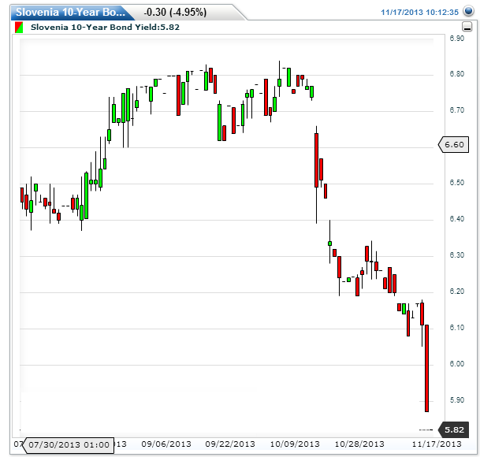The image size is (480, 457).
Task: Click the 6.60 crosshair price label
Action: pos(454,145)
